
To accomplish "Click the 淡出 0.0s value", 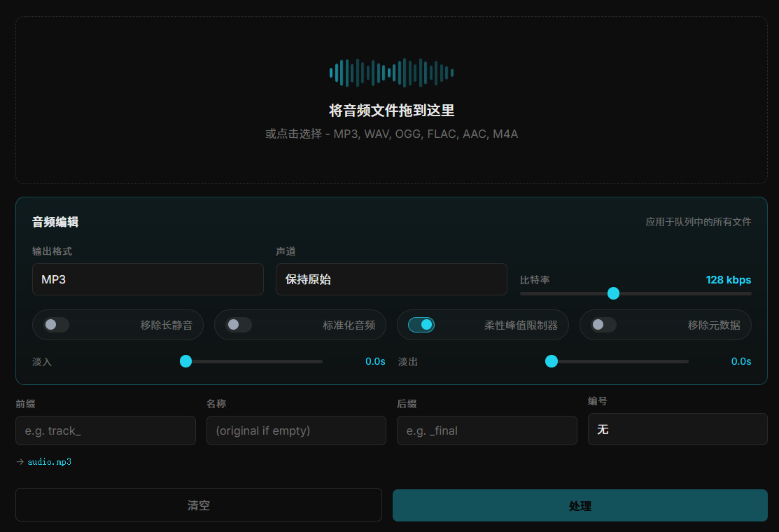I will [741, 362].
